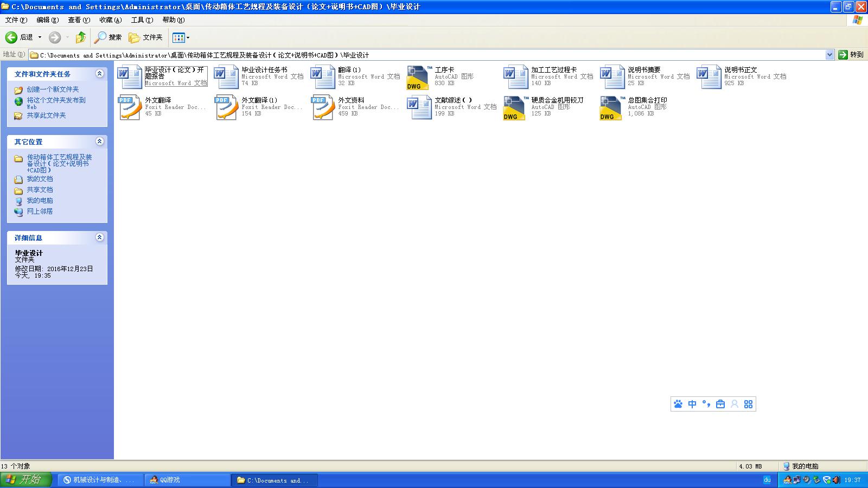This screenshot has height=488, width=868.
Task: Collapse the 详细信息 panel
Action: click(x=99, y=237)
